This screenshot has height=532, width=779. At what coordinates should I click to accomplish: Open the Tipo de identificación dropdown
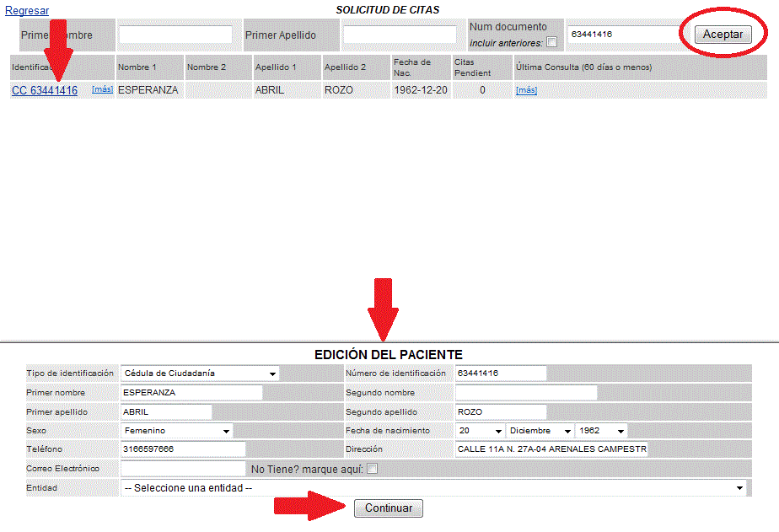click(200, 373)
